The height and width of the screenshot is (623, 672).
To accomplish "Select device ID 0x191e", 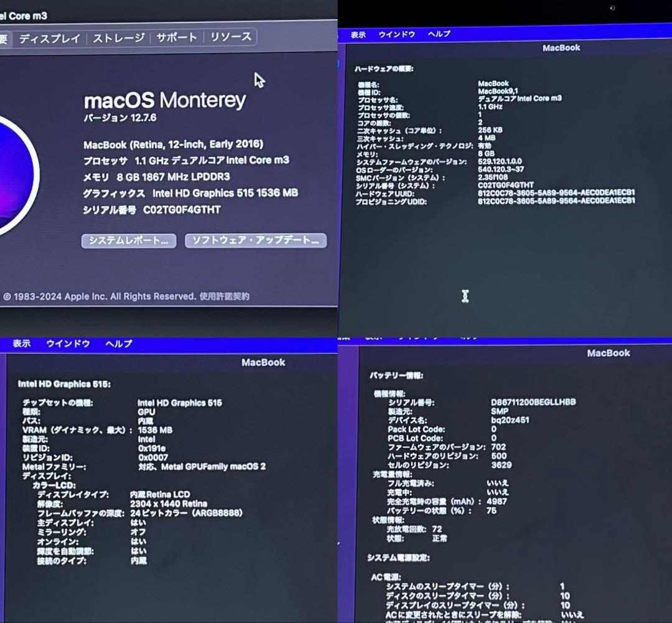I will (x=152, y=449).
